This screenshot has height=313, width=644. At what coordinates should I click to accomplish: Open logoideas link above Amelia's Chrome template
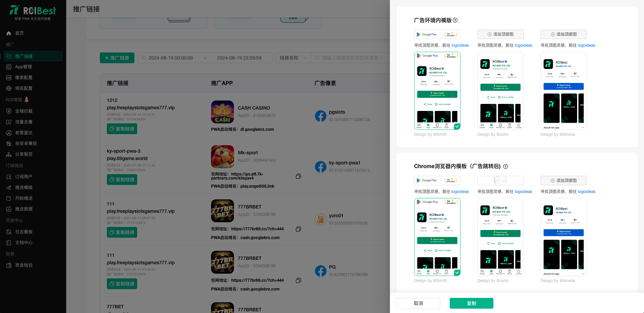pos(587,192)
